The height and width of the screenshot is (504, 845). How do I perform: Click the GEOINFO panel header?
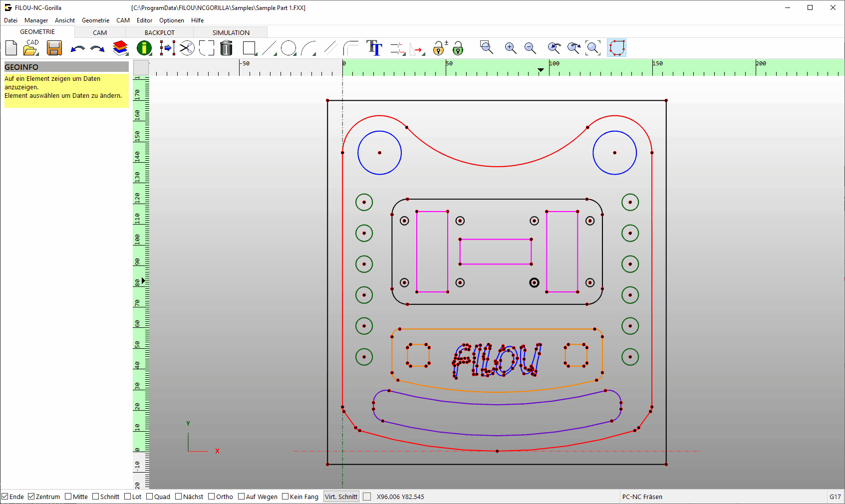[66, 67]
